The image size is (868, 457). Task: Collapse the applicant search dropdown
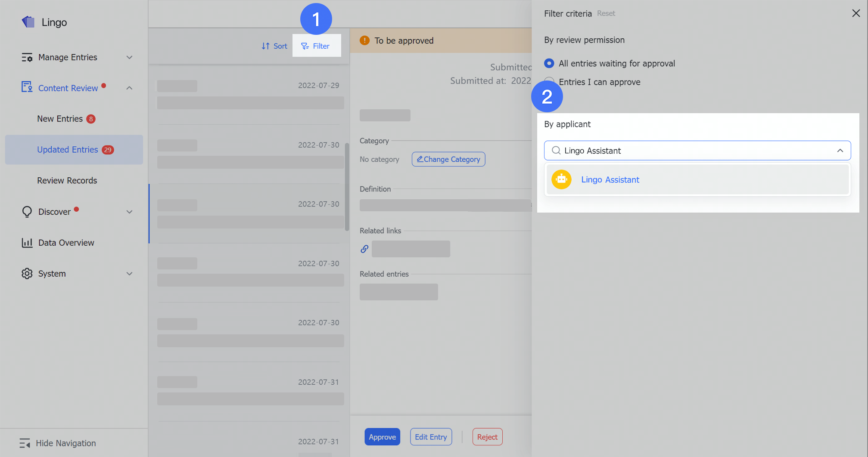(840, 151)
